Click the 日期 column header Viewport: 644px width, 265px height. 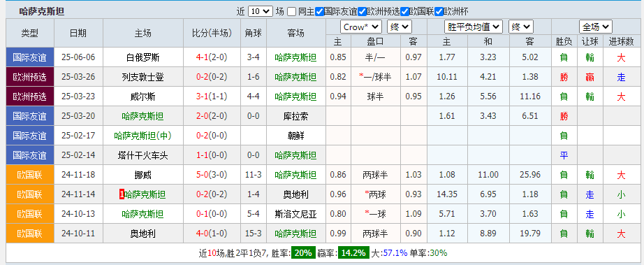(78, 34)
